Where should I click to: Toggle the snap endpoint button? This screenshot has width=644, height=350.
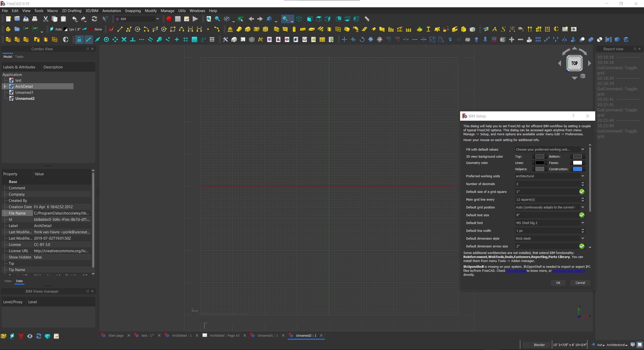[88, 39]
